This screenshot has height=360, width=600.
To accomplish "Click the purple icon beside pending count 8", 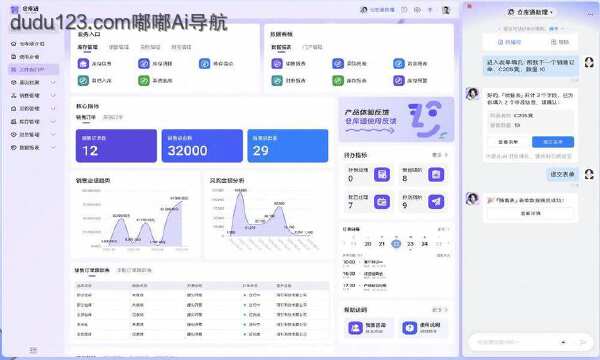I will click(436, 174).
